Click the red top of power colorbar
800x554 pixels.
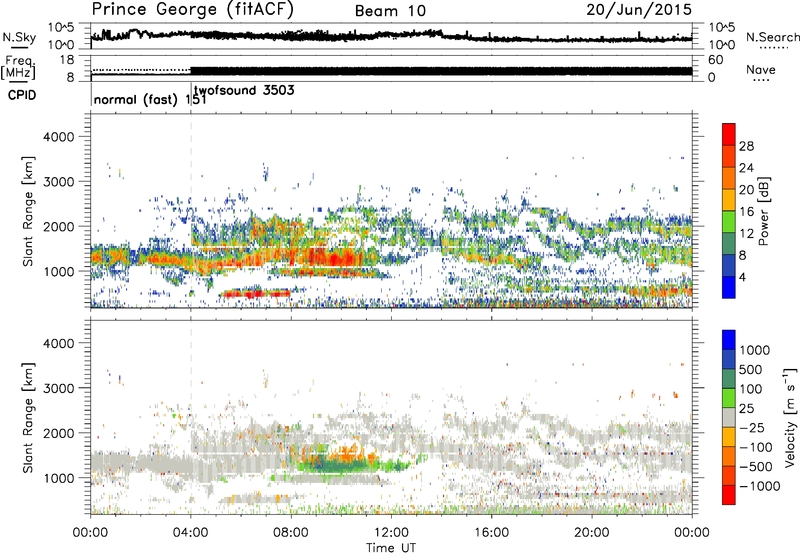(729, 132)
